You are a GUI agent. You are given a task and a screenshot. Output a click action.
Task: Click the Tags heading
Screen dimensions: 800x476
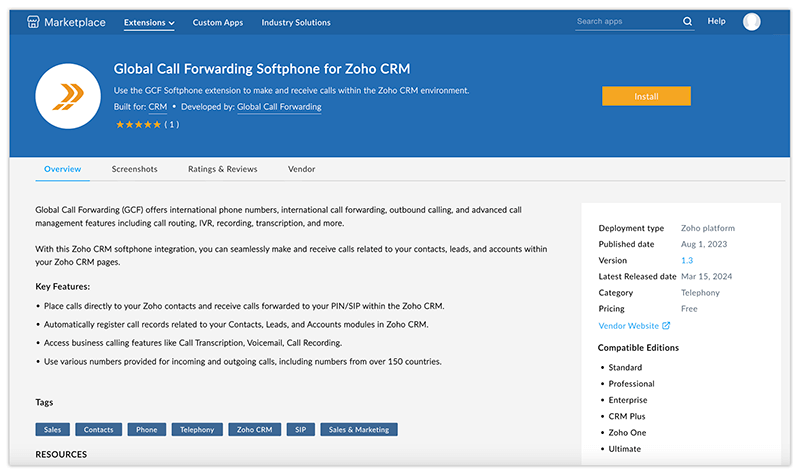pos(44,402)
